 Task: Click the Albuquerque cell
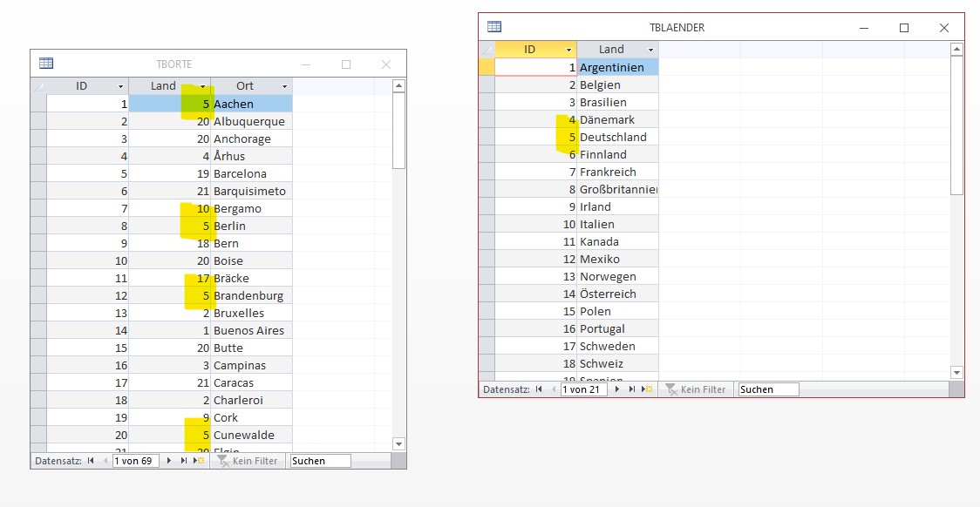(252, 121)
